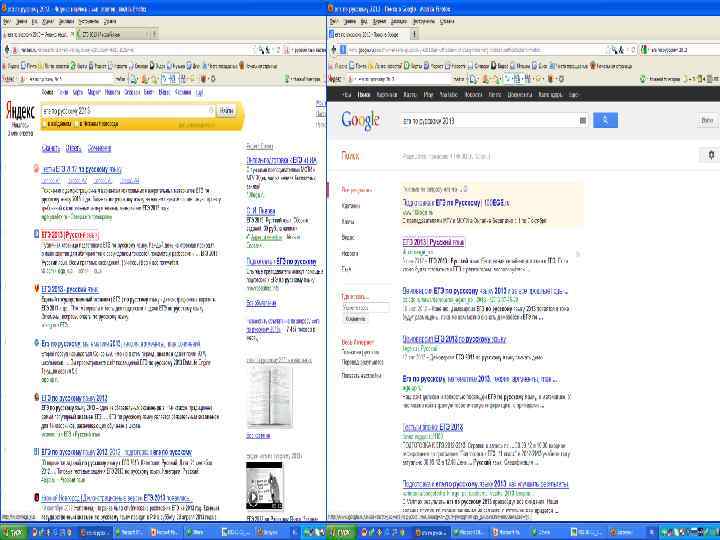Image resolution: width=720 pixels, height=540 pixels.
Task: Open the Журнал menu in the Google window
Action: 380,22
